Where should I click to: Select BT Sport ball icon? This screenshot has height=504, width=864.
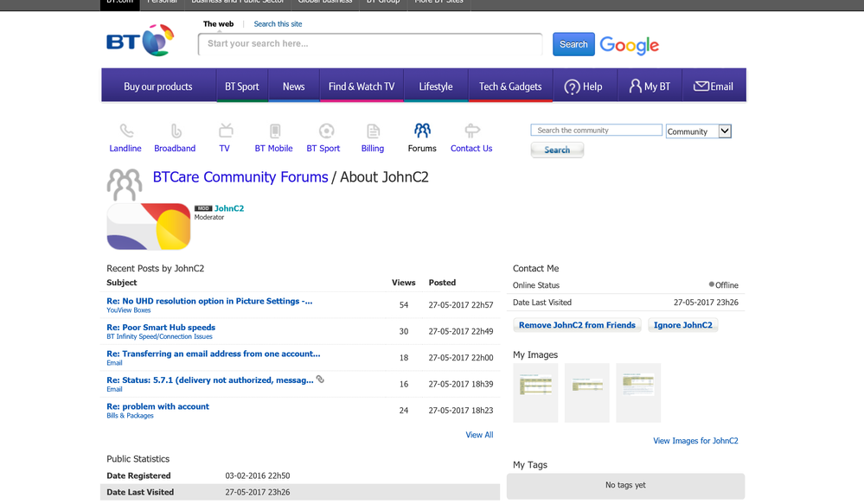(326, 131)
